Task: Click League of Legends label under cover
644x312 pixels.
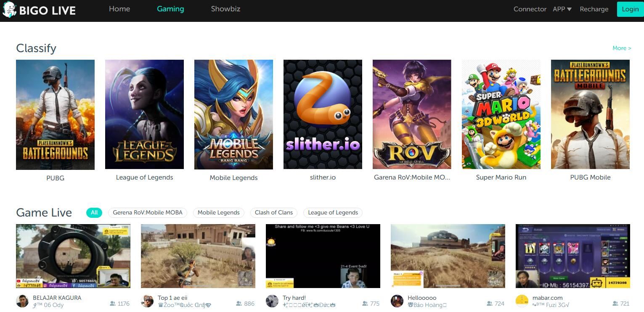Action: click(144, 177)
